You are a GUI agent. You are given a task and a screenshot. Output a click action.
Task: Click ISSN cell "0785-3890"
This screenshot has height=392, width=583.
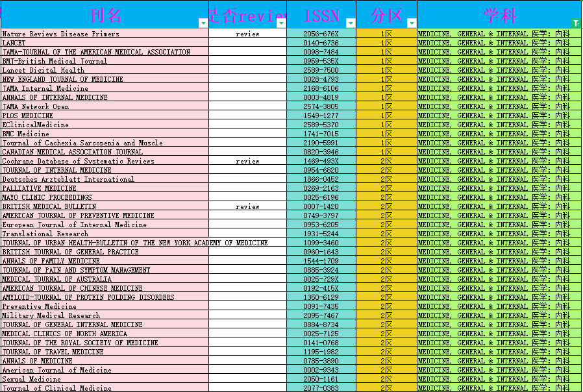[x=321, y=361]
